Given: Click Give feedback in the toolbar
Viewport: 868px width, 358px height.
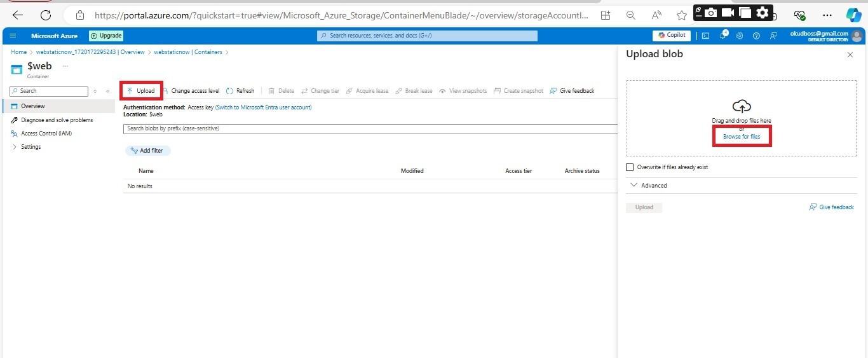Looking at the screenshot, I should (572, 91).
